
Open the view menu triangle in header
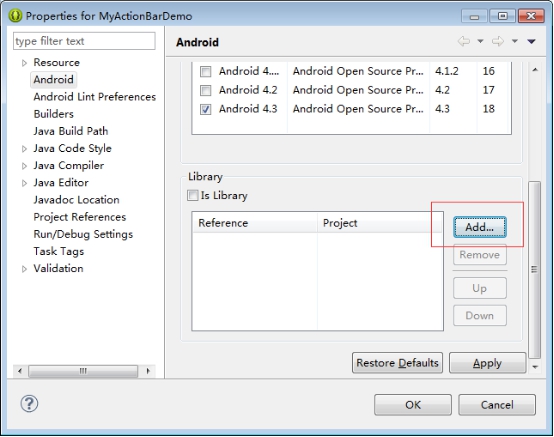[531, 42]
